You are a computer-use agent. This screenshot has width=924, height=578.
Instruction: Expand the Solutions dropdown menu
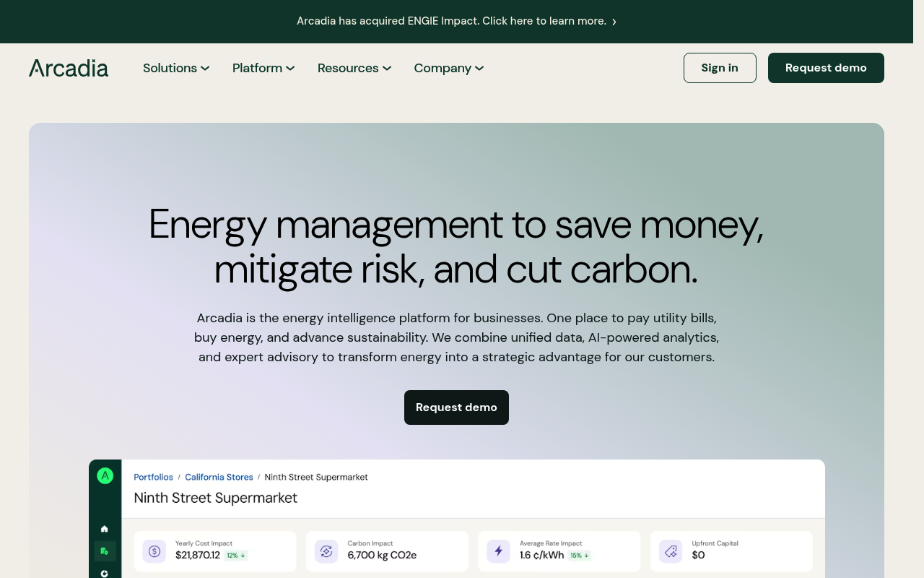tap(176, 68)
